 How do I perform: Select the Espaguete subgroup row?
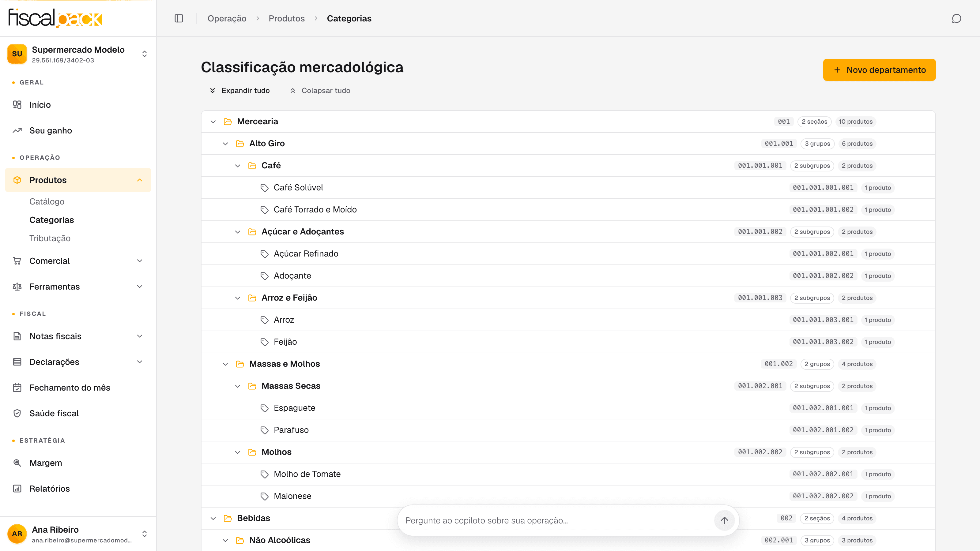pyautogui.click(x=568, y=408)
